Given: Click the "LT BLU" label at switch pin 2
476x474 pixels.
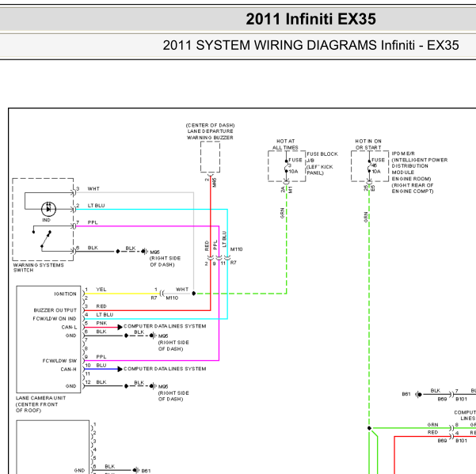Looking at the screenshot, I should click(x=96, y=206).
